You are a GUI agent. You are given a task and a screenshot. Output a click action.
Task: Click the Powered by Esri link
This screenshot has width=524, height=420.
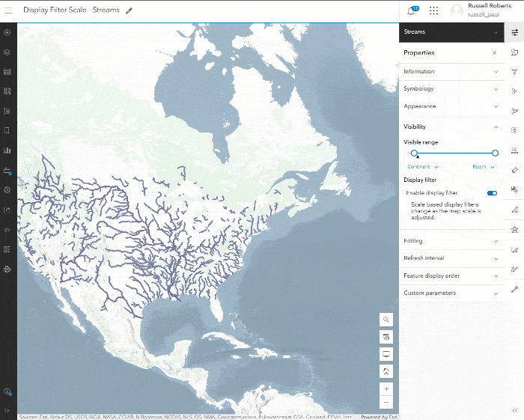tap(379, 417)
